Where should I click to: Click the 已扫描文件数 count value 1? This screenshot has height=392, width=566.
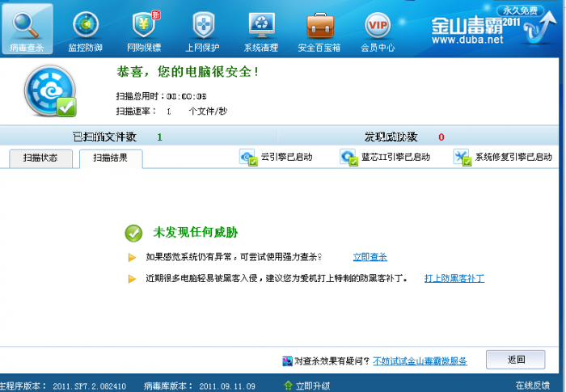pos(159,137)
